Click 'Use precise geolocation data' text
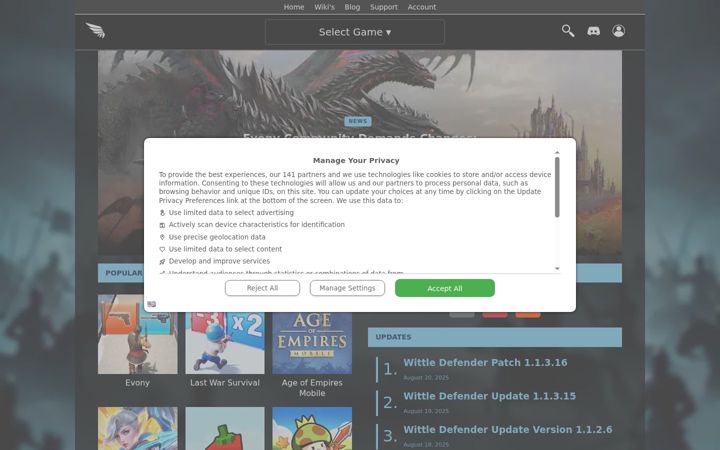The width and height of the screenshot is (720, 450). pos(217,237)
